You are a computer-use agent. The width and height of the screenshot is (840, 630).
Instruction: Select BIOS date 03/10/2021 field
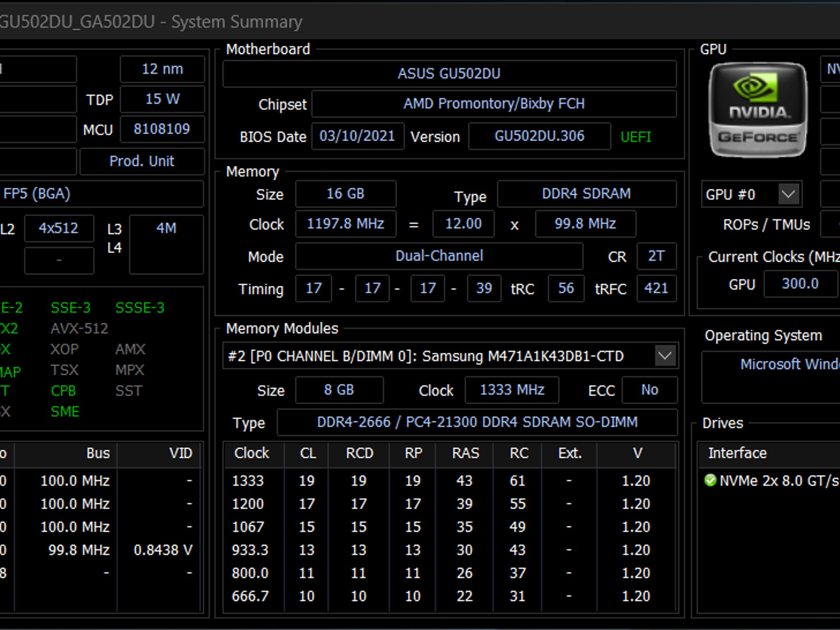[358, 136]
